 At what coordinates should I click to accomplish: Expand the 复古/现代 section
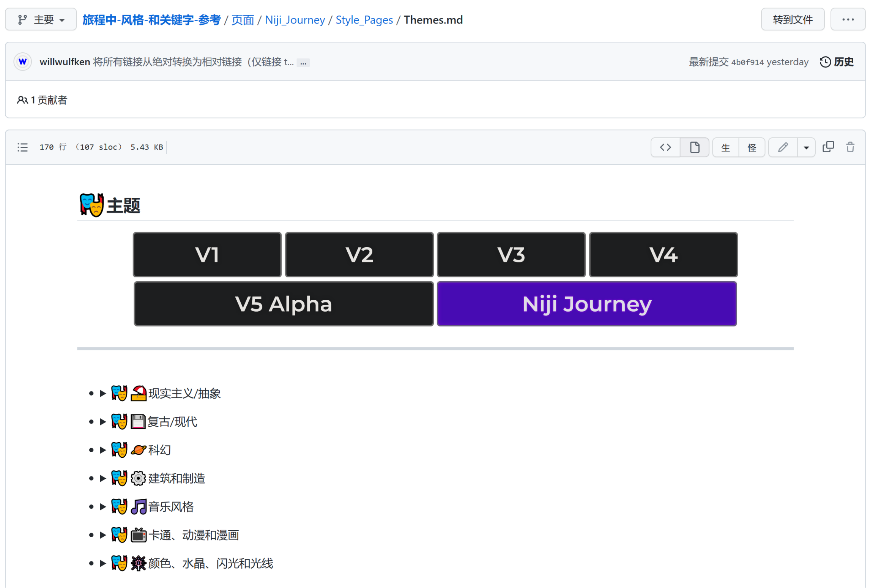click(x=102, y=422)
